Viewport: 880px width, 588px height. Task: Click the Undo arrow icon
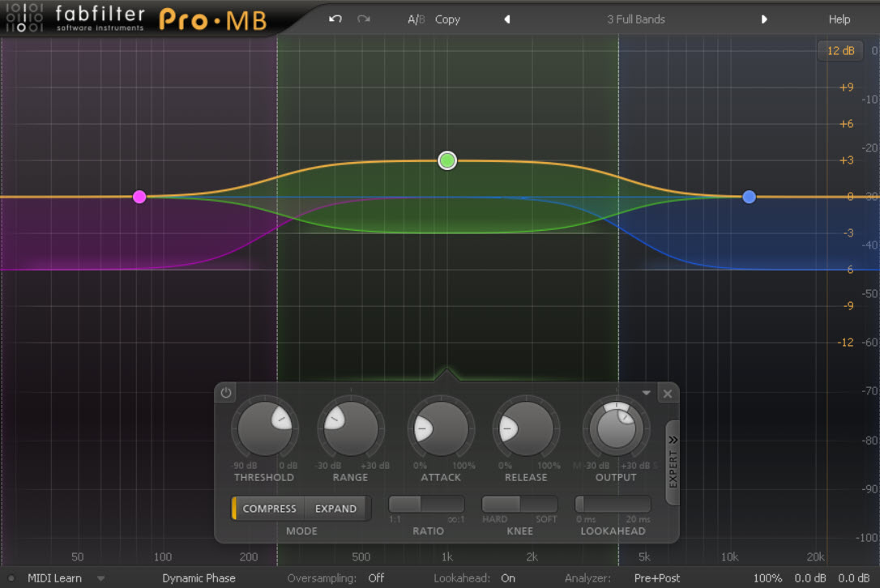pyautogui.click(x=335, y=19)
